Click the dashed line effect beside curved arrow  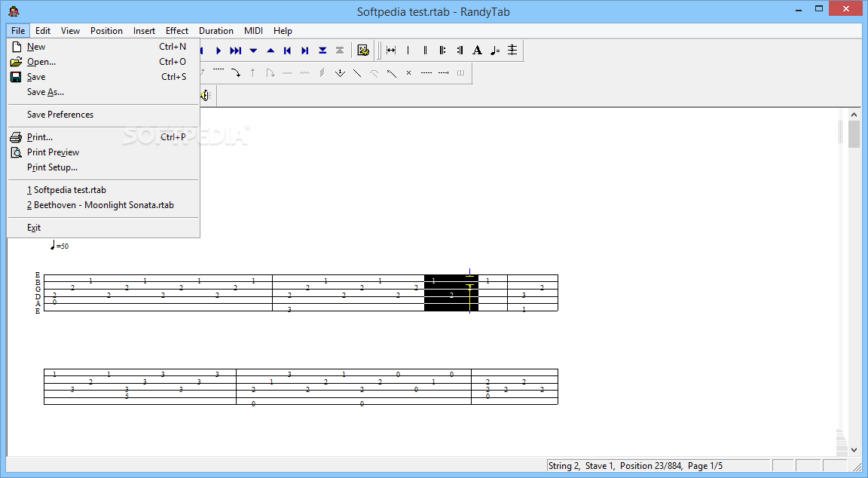tap(218, 70)
